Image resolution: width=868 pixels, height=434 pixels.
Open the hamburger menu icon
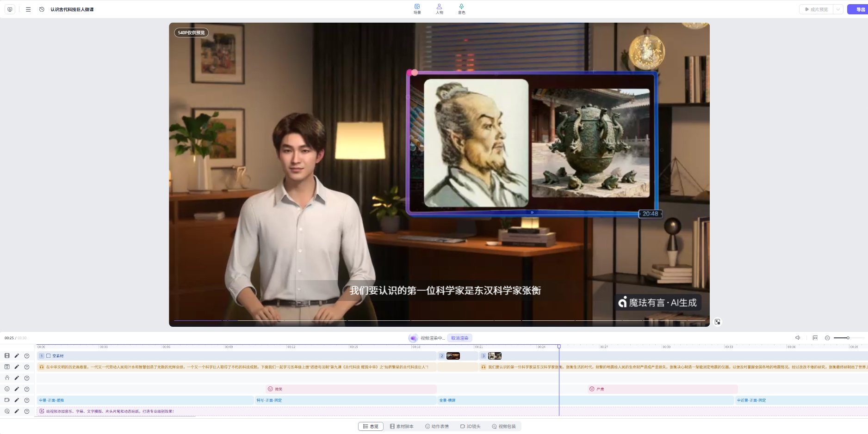(28, 9)
